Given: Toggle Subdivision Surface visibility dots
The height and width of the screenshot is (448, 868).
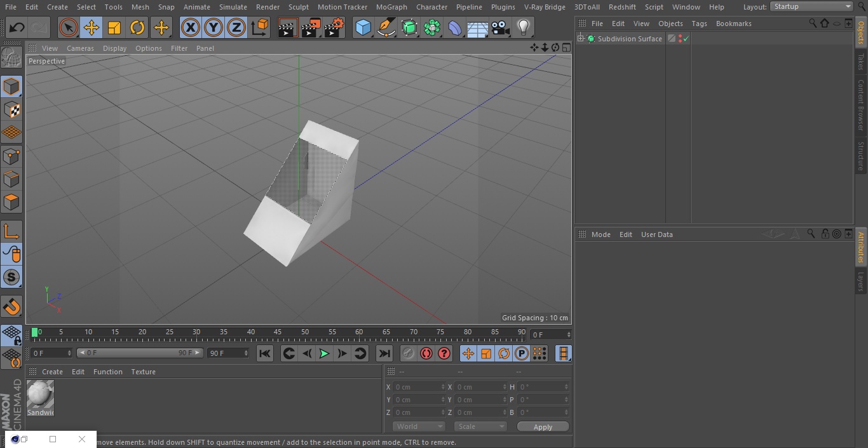Looking at the screenshot, I should point(680,39).
